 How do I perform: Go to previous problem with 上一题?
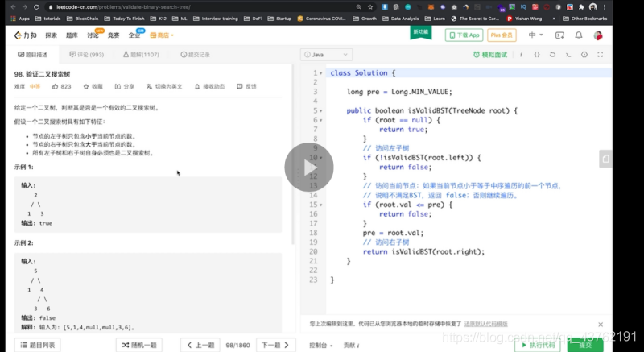[x=200, y=345]
